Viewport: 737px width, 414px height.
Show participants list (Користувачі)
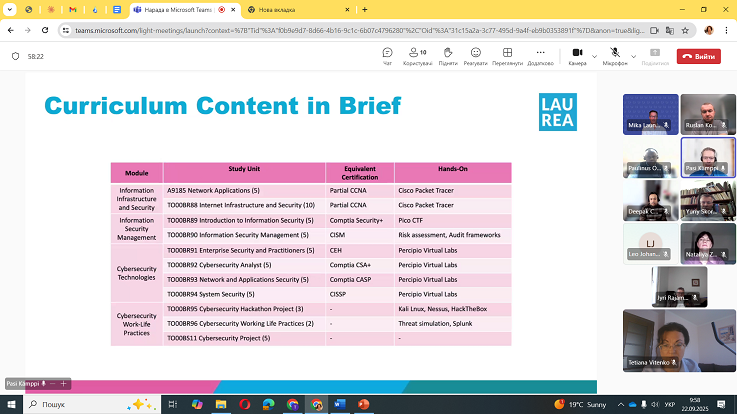[x=417, y=55]
